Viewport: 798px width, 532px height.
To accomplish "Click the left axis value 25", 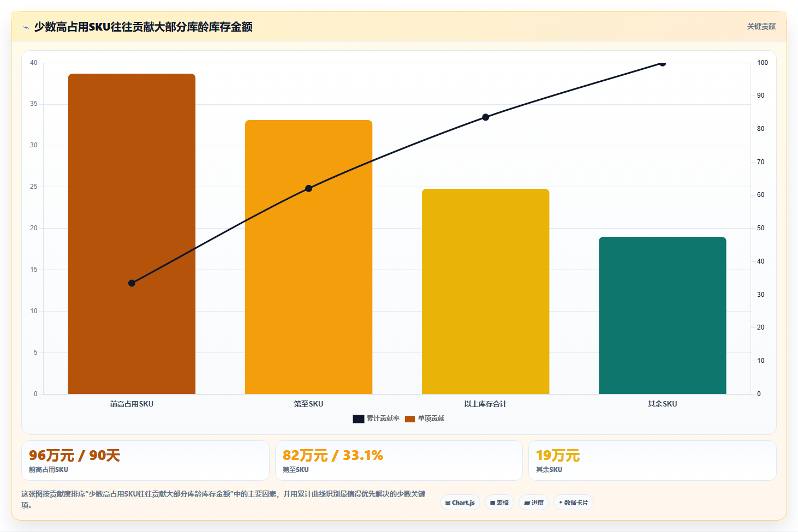I will [34, 187].
